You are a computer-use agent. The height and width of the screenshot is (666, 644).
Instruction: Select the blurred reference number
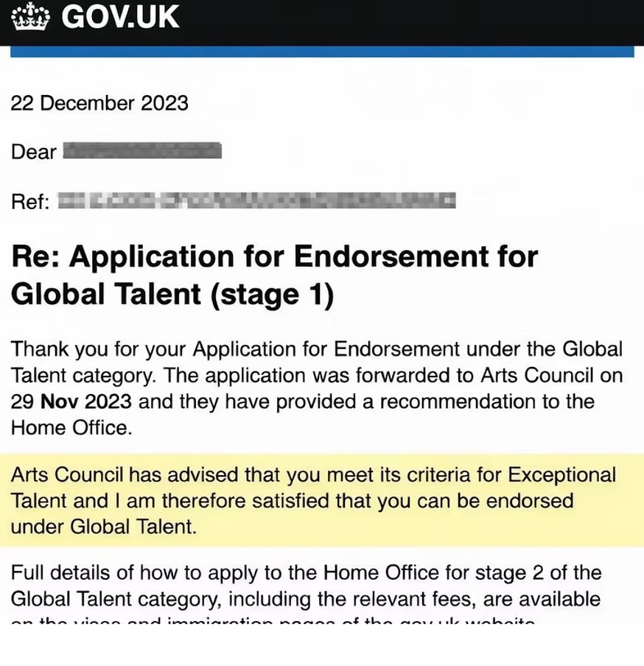coord(256,200)
